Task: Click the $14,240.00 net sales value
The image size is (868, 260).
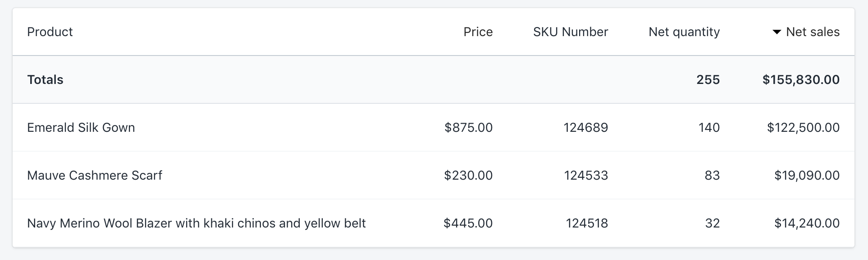Action: pos(807,223)
